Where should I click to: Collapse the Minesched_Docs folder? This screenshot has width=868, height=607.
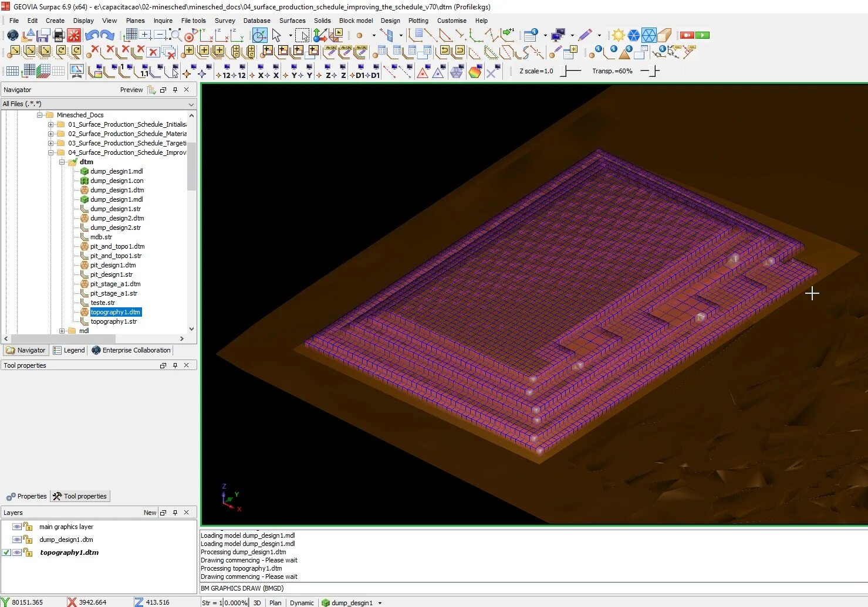coord(40,115)
